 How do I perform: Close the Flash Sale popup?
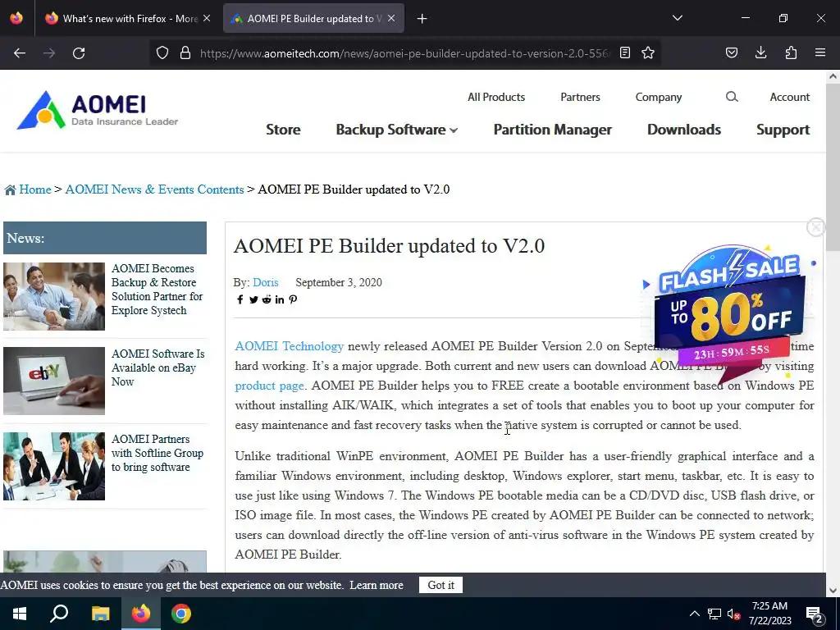815,228
